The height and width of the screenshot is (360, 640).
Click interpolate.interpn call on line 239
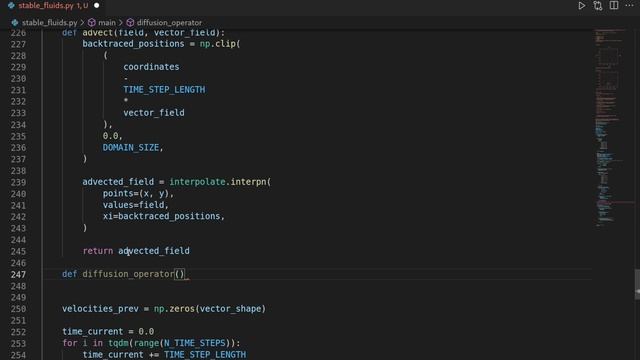pos(220,182)
